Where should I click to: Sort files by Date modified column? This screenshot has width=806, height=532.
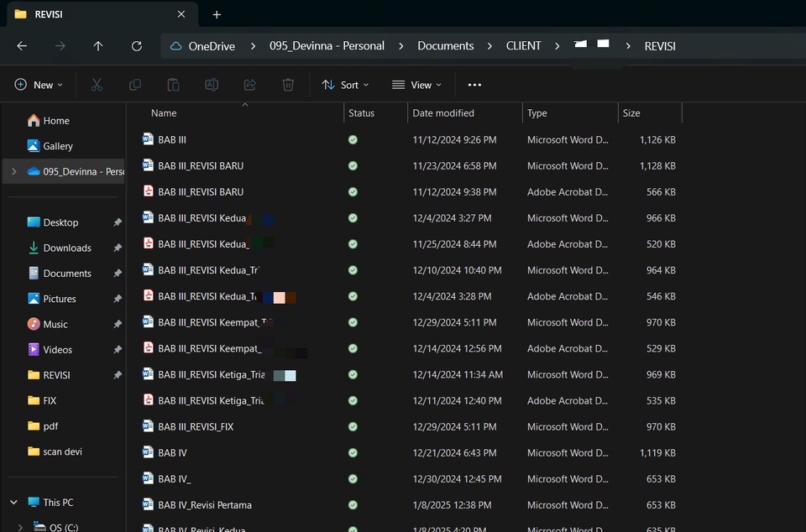pyautogui.click(x=443, y=113)
